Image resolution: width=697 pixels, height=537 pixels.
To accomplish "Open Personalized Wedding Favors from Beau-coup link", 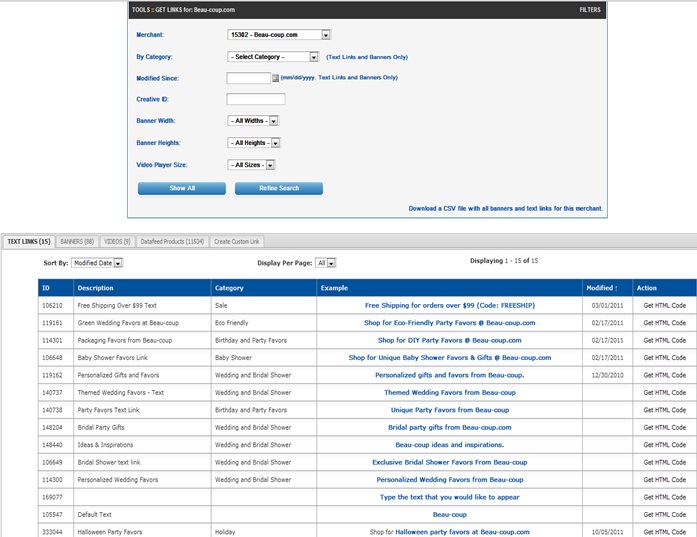I will pos(450,480).
